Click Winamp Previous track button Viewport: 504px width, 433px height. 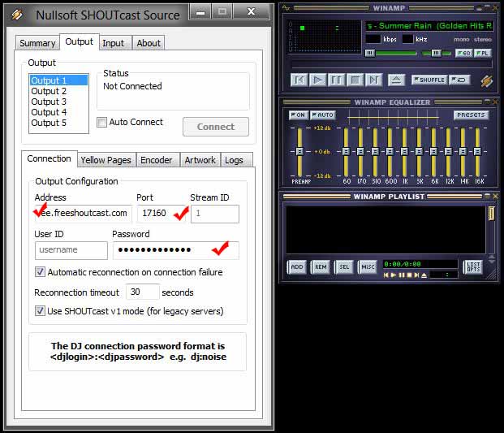(x=299, y=80)
